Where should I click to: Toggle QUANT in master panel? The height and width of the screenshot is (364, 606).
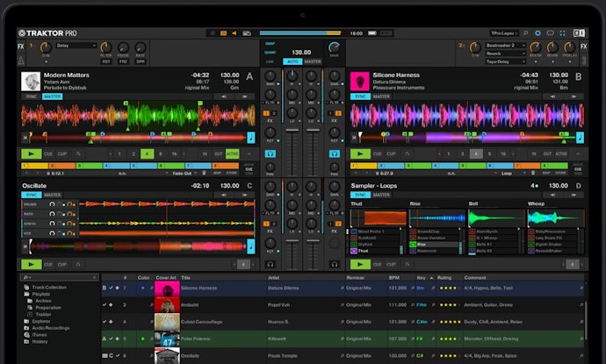click(271, 53)
